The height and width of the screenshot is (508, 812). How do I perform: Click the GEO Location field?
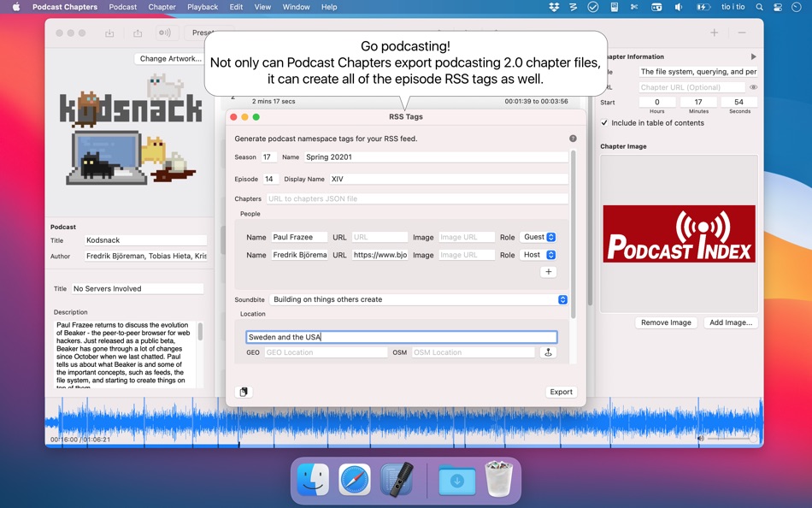pyautogui.click(x=326, y=352)
